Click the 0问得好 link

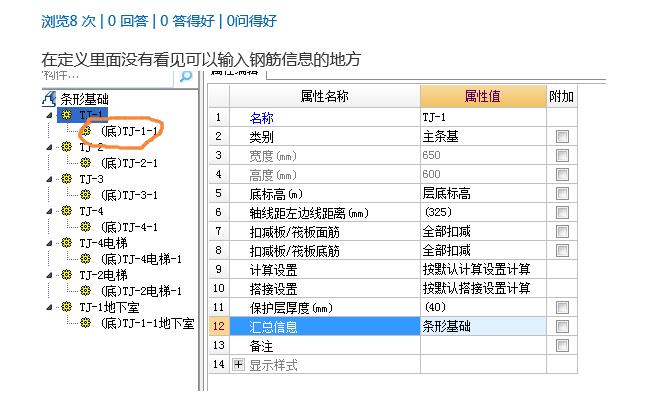point(252,21)
